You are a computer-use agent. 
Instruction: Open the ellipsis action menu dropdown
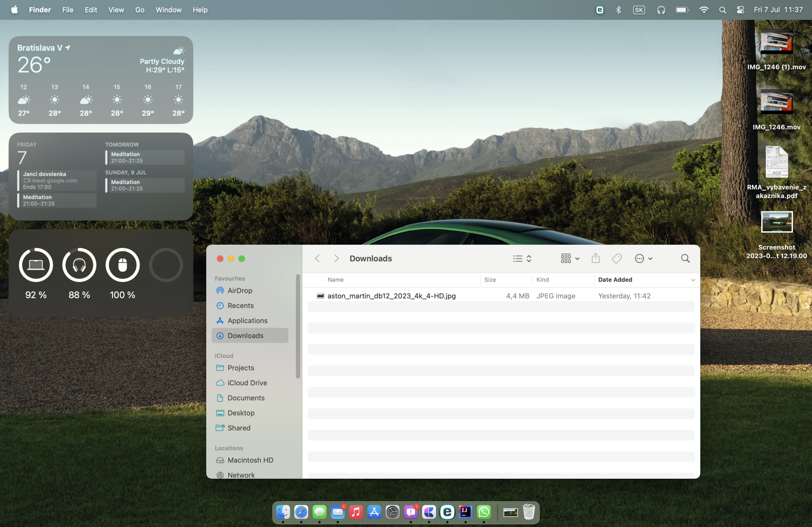click(644, 258)
